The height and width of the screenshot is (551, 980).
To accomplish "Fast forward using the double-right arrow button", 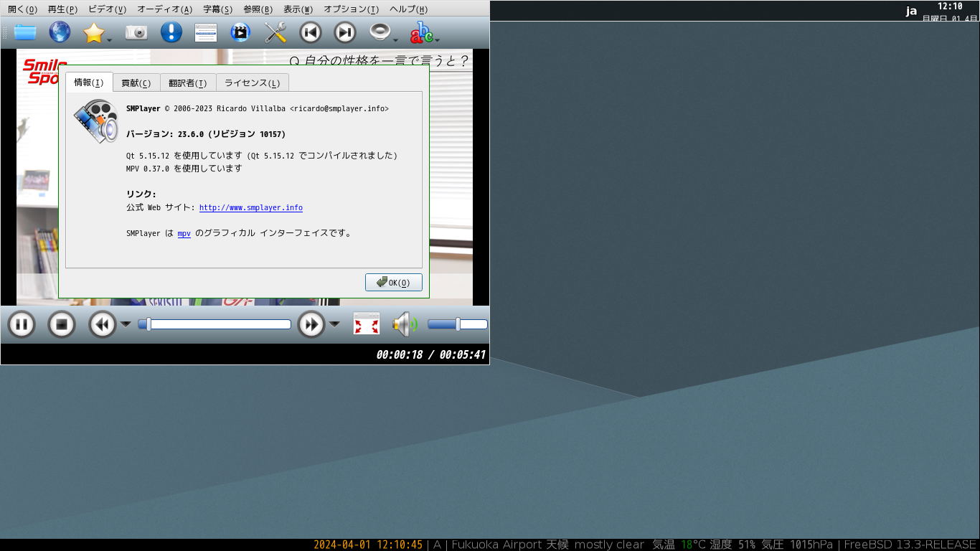I will click(x=311, y=325).
